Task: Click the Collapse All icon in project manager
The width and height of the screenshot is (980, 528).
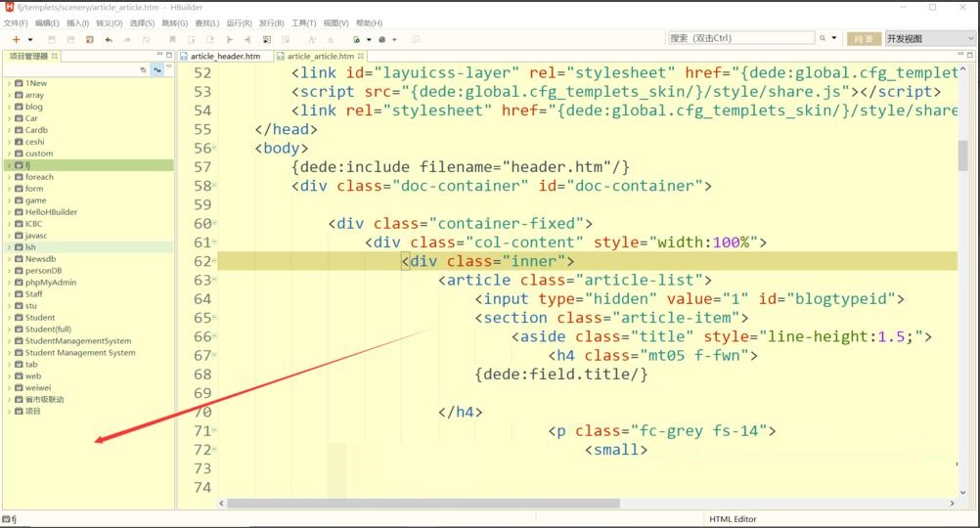Action: [143, 70]
